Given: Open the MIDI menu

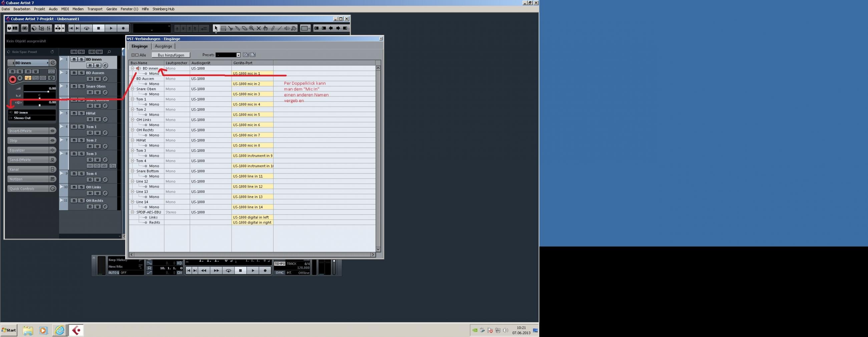Looking at the screenshot, I should click(65, 9).
